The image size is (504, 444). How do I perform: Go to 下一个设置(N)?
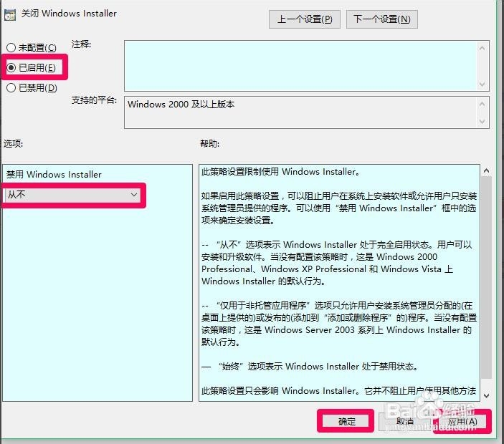click(382, 19)
